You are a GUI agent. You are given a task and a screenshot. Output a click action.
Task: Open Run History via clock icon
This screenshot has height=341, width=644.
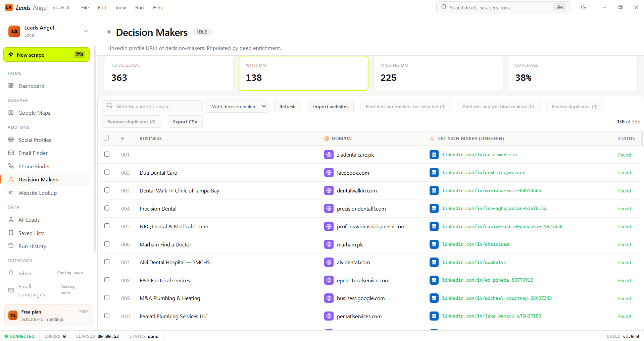coord(11,246)
